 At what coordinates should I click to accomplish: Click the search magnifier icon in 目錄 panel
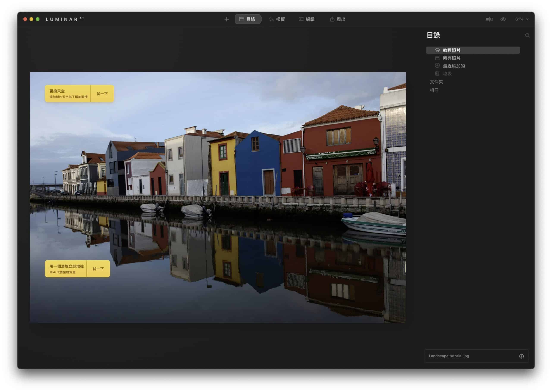(x=527, y=36)
